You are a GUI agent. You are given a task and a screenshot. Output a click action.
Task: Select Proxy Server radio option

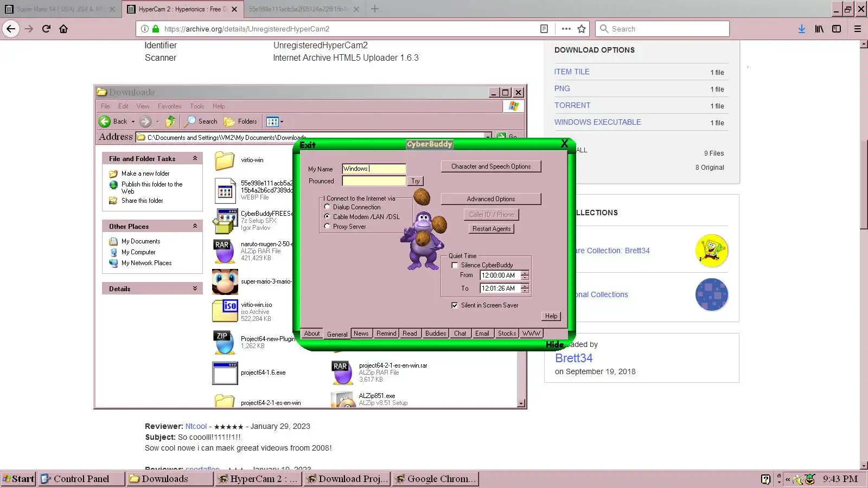[x=327, y=226]
